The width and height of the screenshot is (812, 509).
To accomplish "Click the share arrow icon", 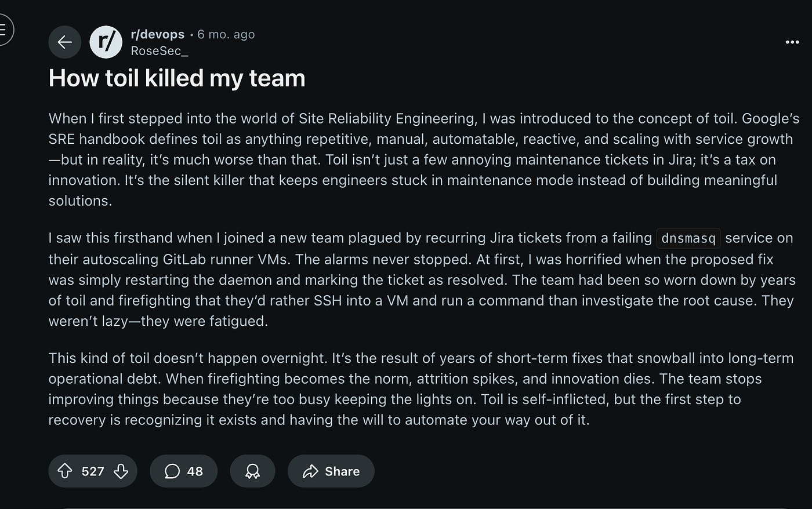I will (x=311, y=471).
